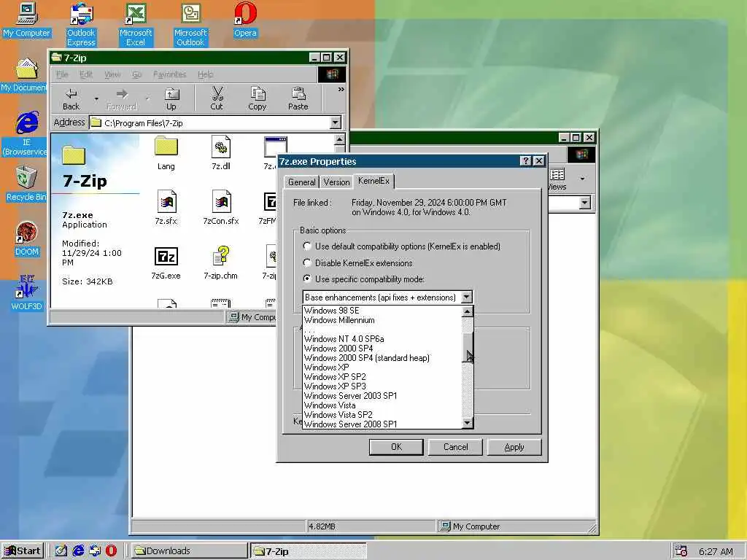Click system tray scheduler icon
Image resolution: width=747 pixels, height=560 pixels.
coord(681,551)
